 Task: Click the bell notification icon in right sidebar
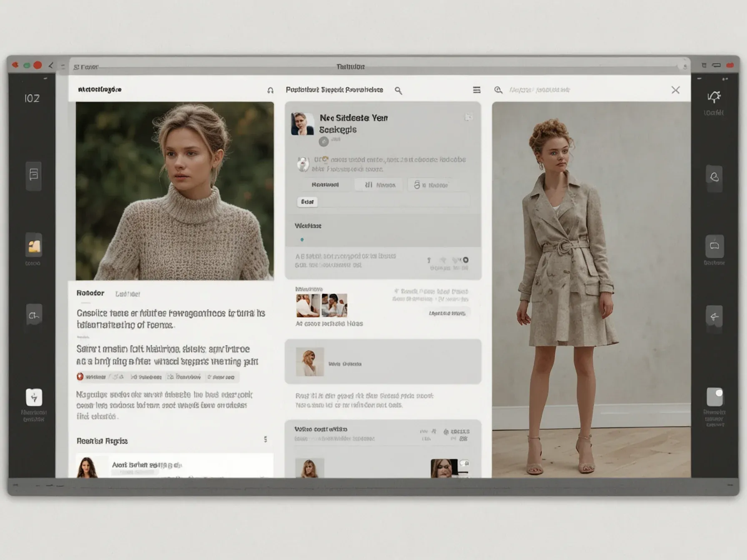tap(714, 97)
